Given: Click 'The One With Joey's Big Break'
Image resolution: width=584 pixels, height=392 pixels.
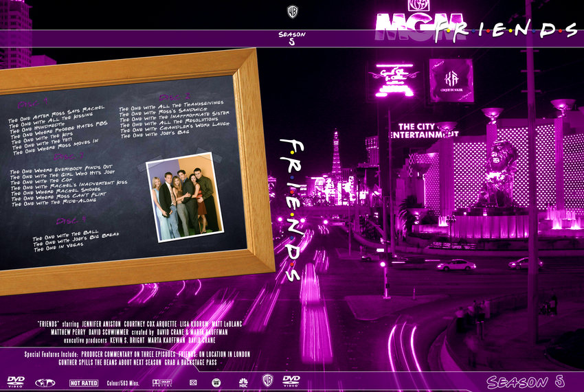Looking at the screenshot, I should coord(76,240).
